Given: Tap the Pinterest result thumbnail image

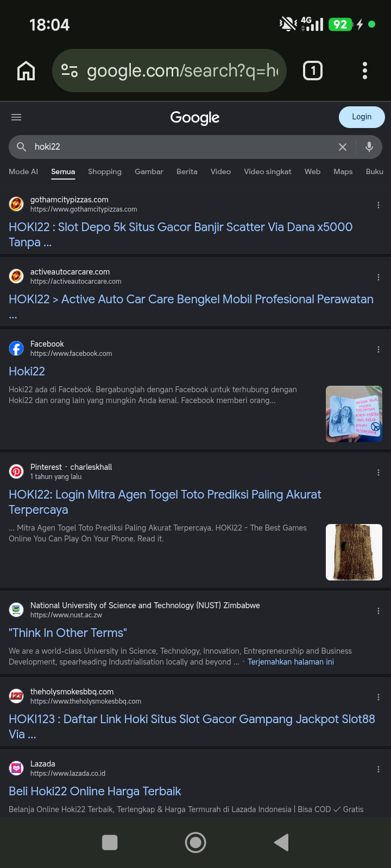Looking at the screenshot, I should 354,552.
